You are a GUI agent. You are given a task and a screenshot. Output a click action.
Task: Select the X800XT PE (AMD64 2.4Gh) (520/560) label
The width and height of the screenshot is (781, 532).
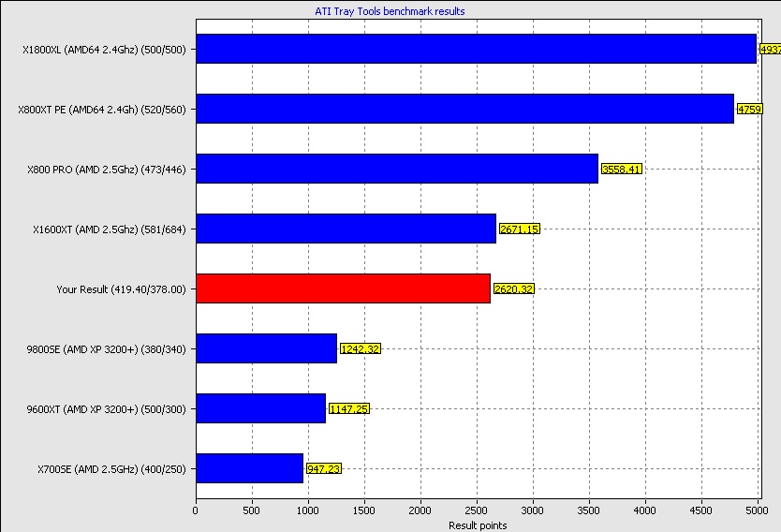coord(102,110)
